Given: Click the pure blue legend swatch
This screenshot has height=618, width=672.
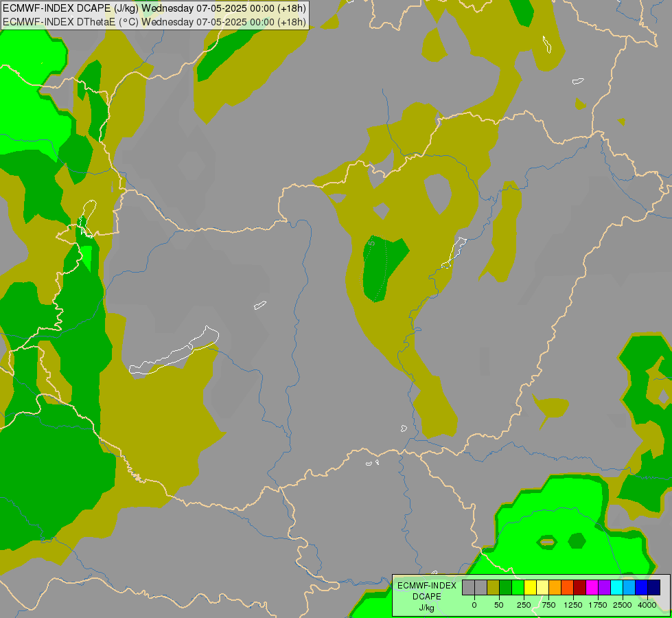Looking at the screenshot, I should [x=642, y=588].
